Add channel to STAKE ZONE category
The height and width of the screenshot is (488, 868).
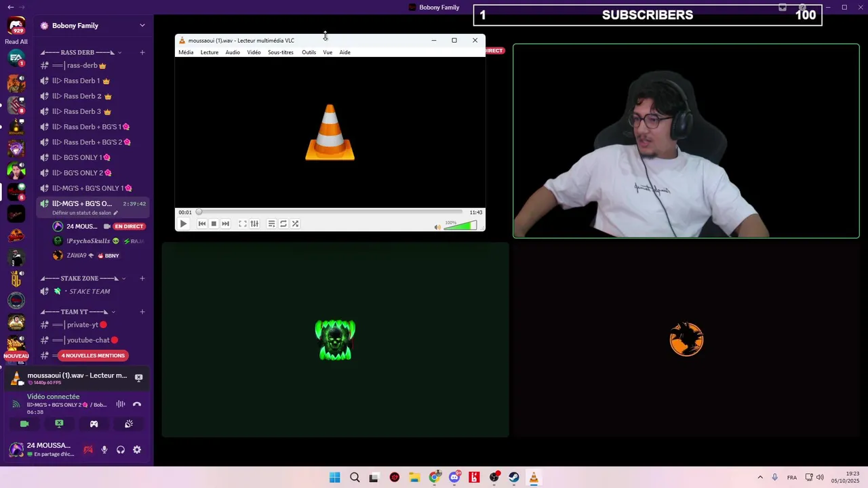coord(142,279)
